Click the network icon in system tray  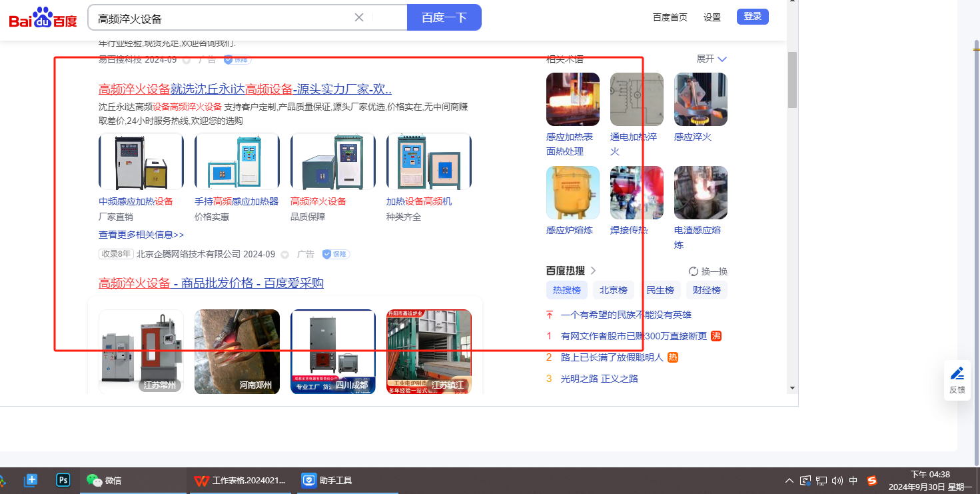pyautogui.click(x=821, y=481)
